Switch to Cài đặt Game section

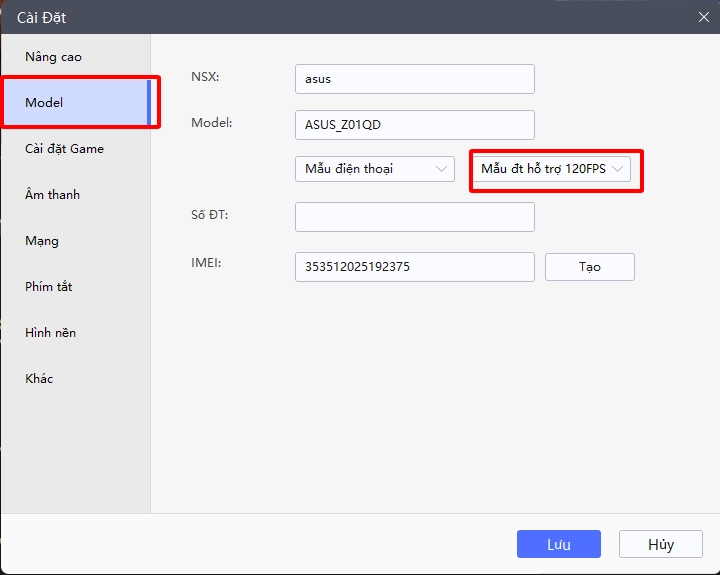(x=64, y=149)
